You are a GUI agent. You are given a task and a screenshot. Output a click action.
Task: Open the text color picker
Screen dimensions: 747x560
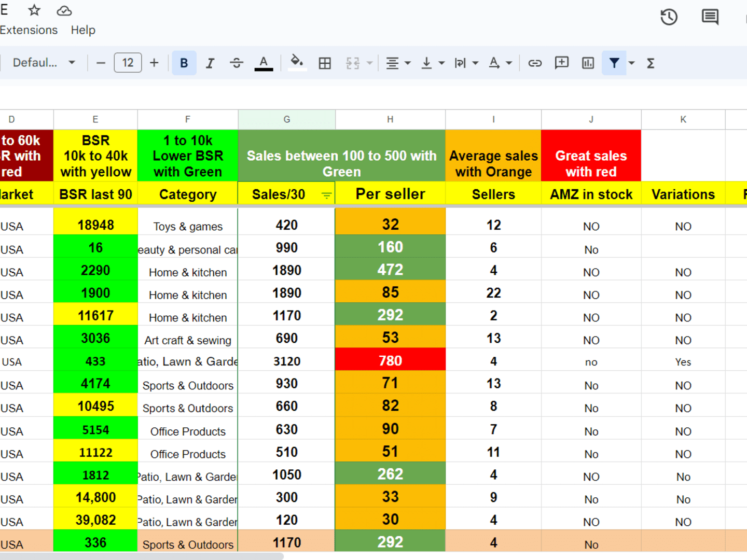pos(264,63)
